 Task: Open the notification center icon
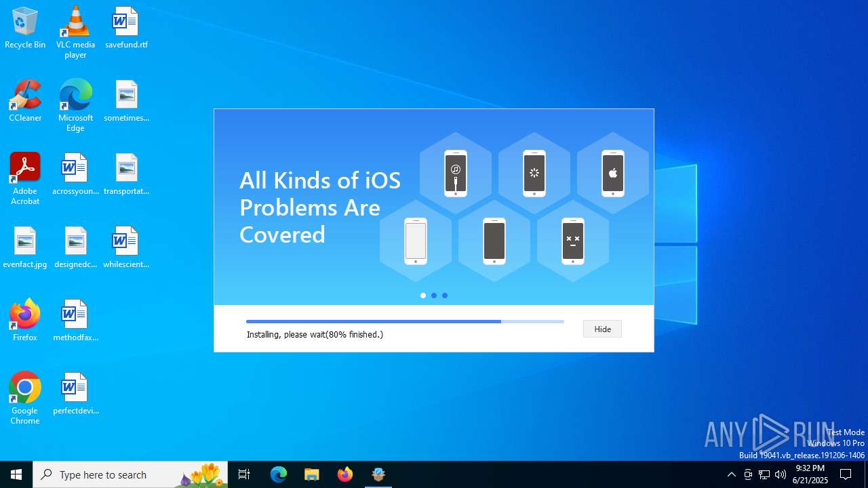coord(846,474)
